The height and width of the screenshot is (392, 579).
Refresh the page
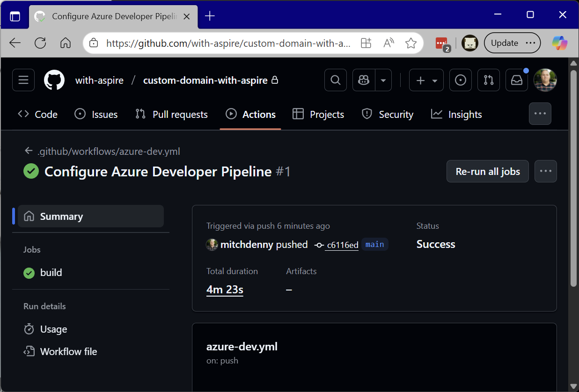(40, 43)
